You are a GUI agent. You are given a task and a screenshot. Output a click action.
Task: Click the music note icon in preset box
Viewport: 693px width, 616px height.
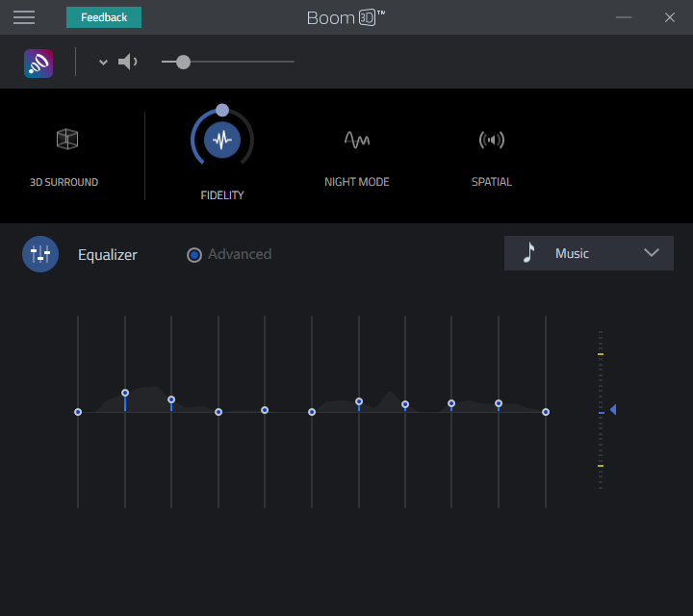coord(528,253)
